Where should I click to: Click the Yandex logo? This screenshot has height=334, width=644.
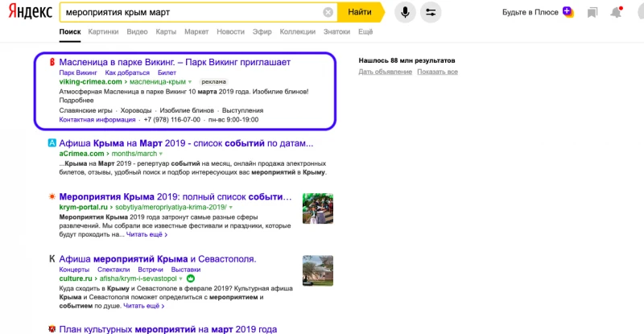point(31,12)
